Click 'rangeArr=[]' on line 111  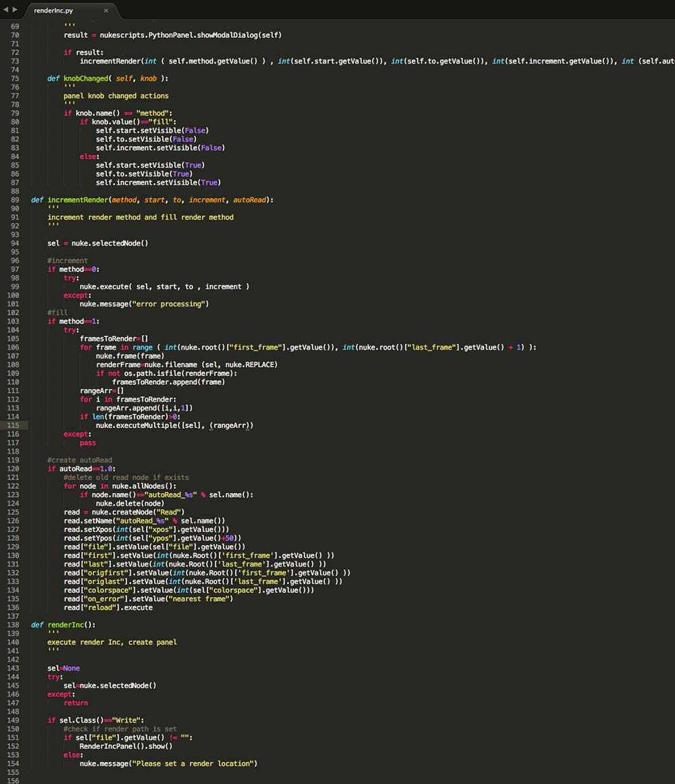tap(102, 391)
